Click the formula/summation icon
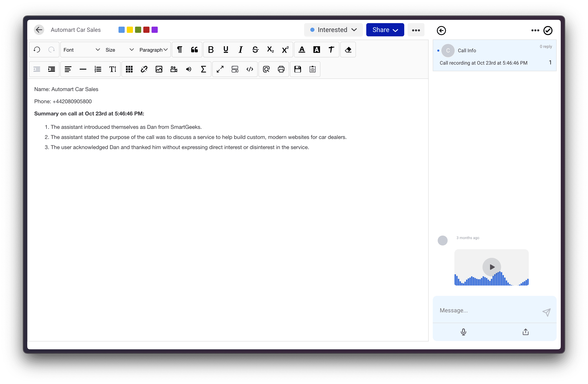This screenshot has height=384, width=588. click(203, 69)
